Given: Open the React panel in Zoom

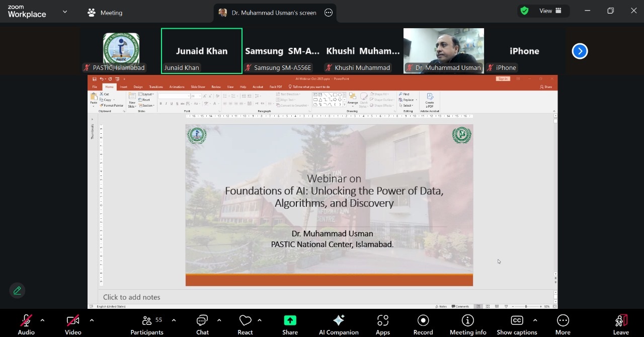Looking at the screenshot, I should pyautogui.click(x=245, y=324).
